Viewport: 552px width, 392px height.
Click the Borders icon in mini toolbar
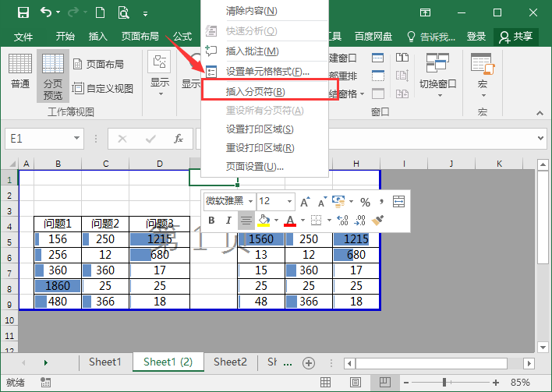[x=316, y=221]
